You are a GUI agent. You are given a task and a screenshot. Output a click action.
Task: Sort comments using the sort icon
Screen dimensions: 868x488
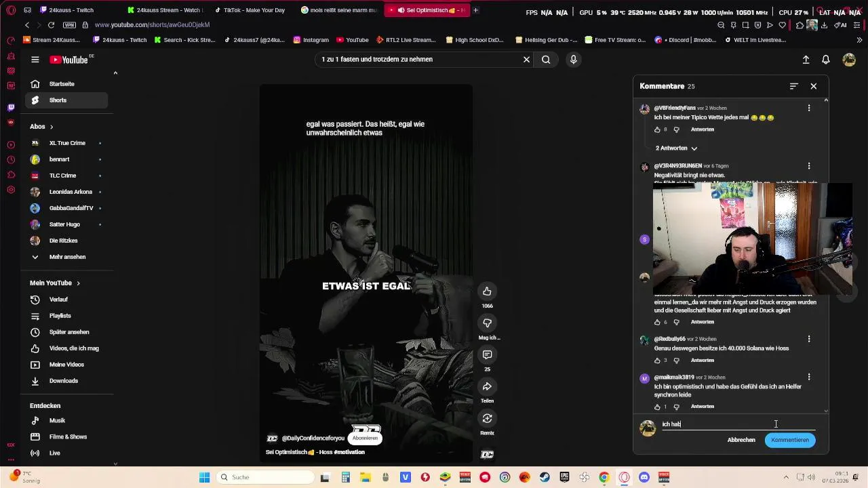pos(793,86)
